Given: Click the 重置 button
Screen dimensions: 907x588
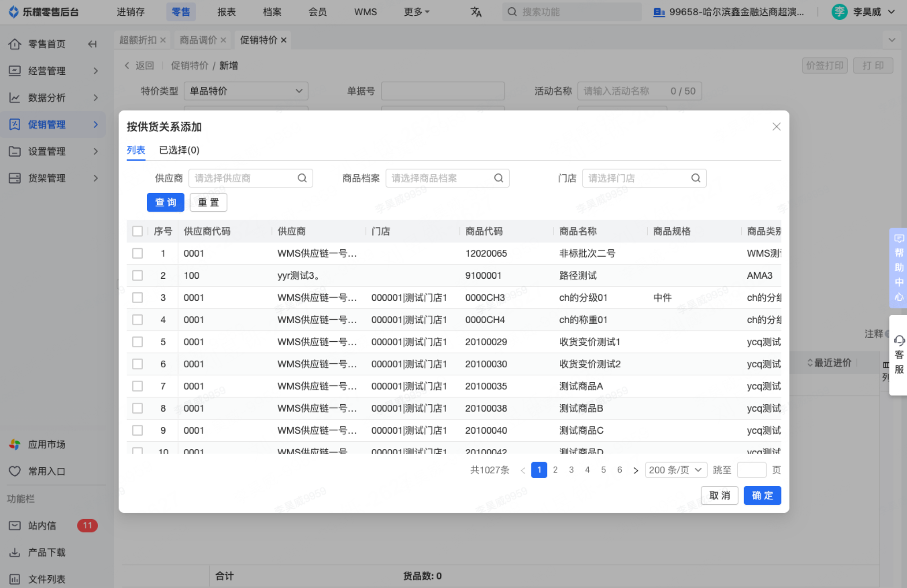Looking at the screenshot, I should (x=208, y=203).
